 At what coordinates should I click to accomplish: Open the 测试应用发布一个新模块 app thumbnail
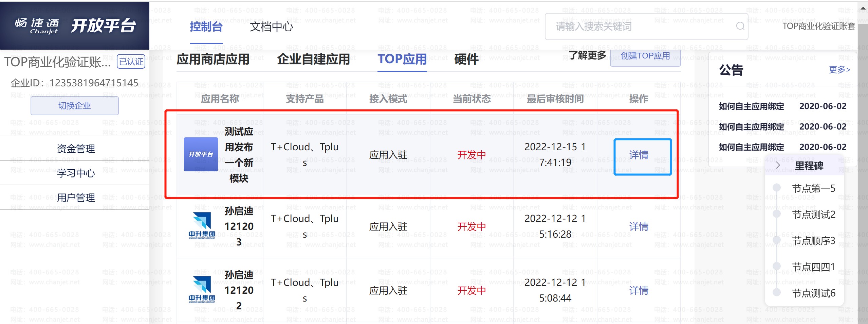[201, 154]
